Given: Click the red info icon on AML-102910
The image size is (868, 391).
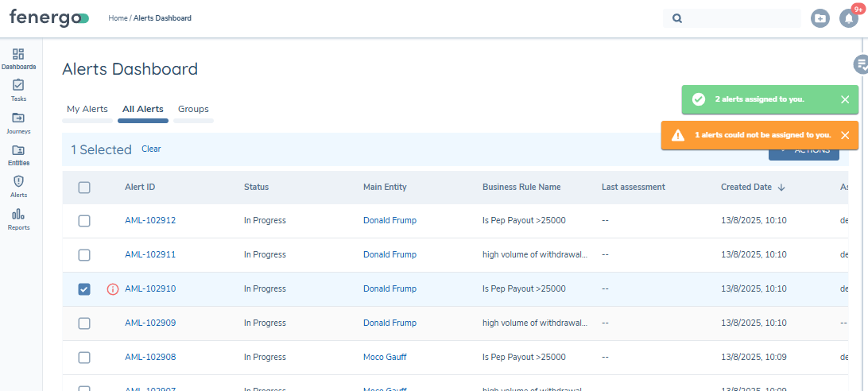Looking at the screenshot, I should point(113,289).
